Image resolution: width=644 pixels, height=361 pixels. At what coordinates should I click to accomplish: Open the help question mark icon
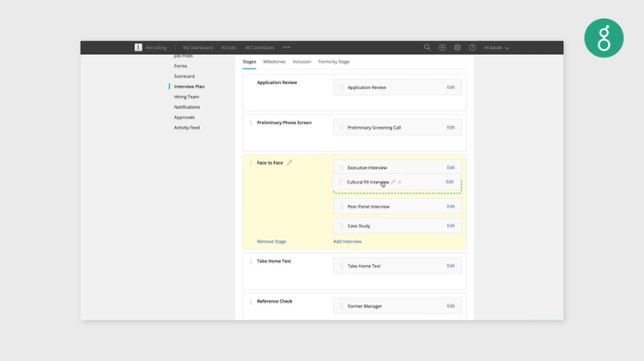click(472, 47)
